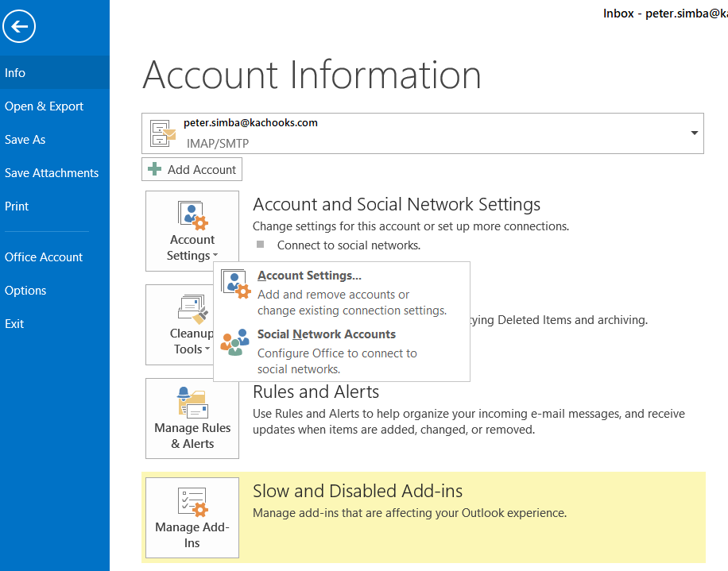Select Save Attachments in the sidebar
The image size is (728, 571).
point(55,173)
